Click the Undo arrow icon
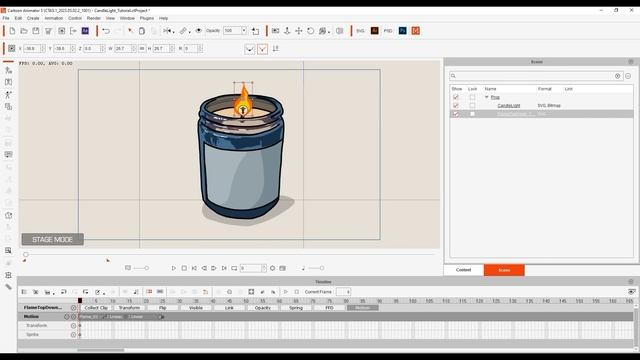 click(x=106, y=31)
